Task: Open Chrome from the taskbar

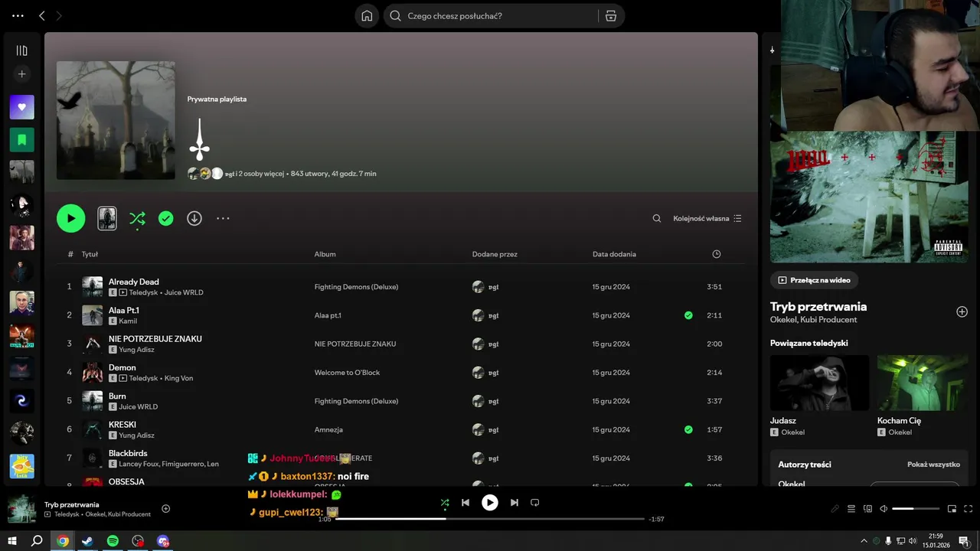Action: 63,541
